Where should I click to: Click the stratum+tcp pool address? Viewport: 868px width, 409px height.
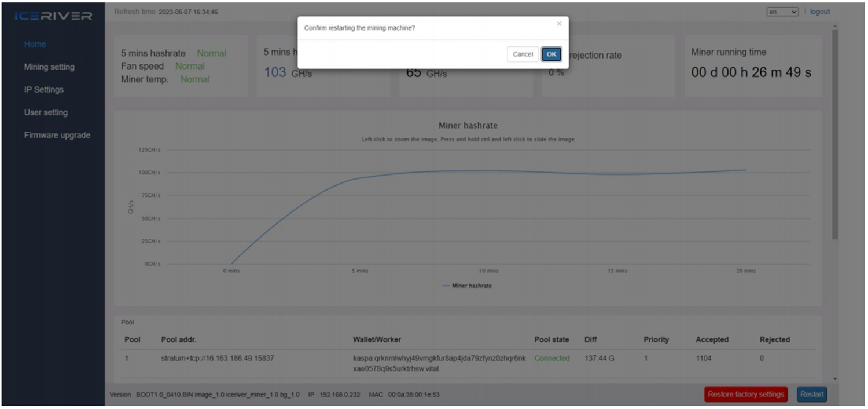coord(218,359)
